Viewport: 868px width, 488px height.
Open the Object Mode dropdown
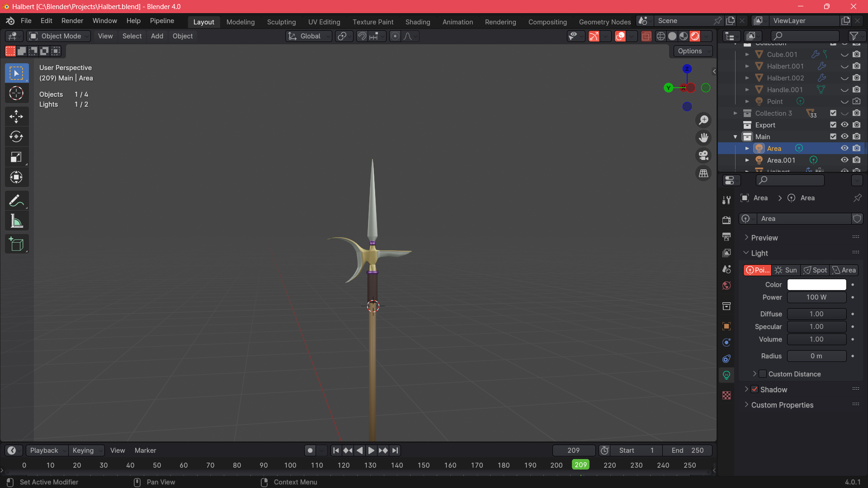[59, 36]
